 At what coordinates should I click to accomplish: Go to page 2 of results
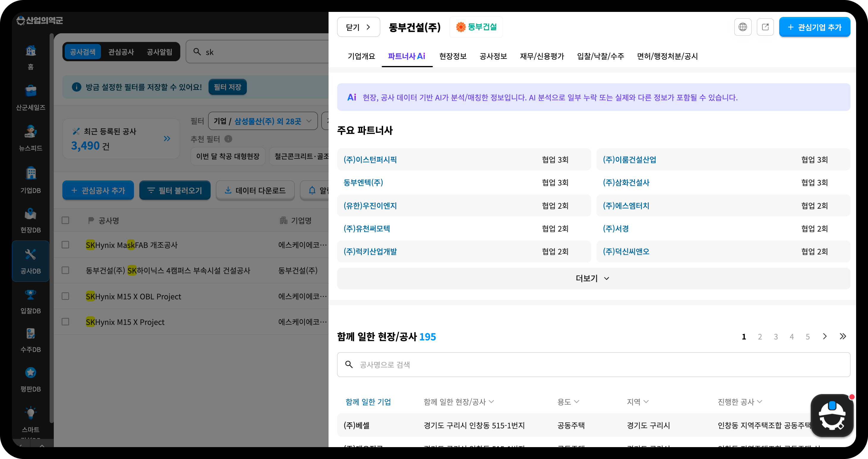click(x=760, y=337)
